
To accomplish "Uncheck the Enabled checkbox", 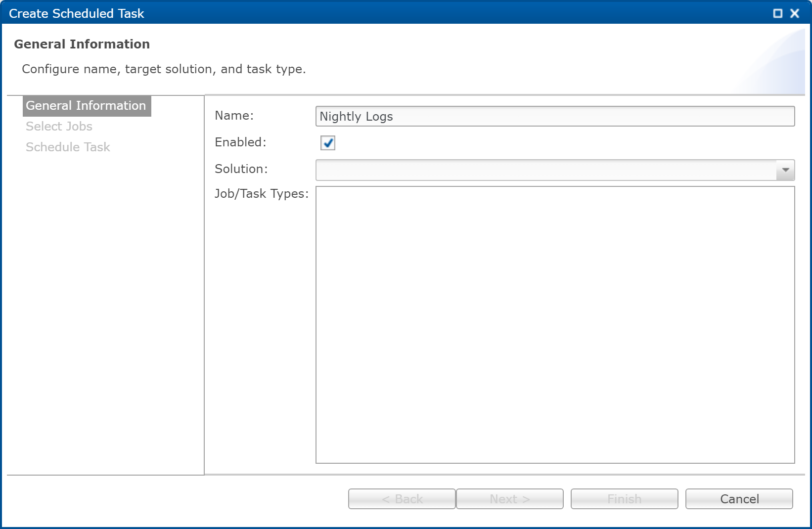I will pyautogui.click(x=328, y=143).
